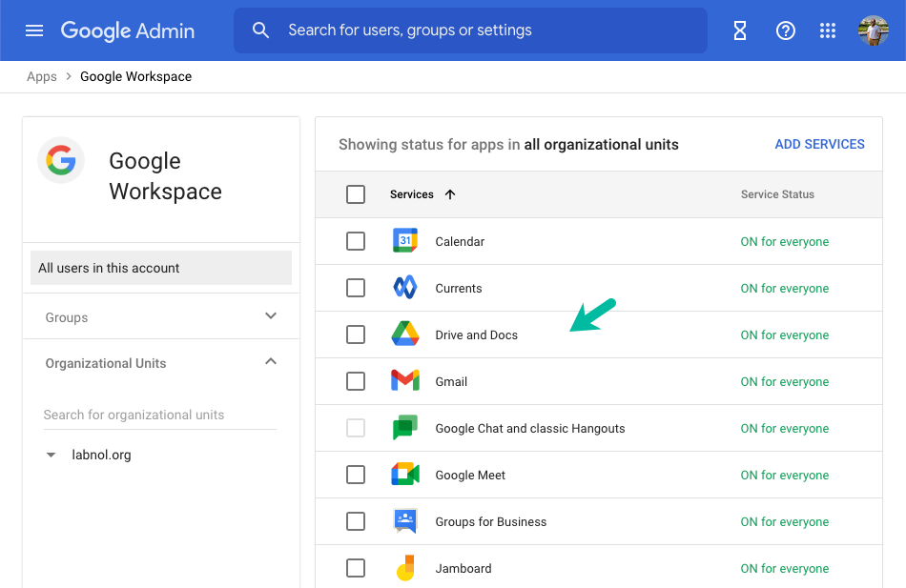Click Currents' ON for everyone status
Viewport: 906px width, 588px height.
tap(785, 288)
